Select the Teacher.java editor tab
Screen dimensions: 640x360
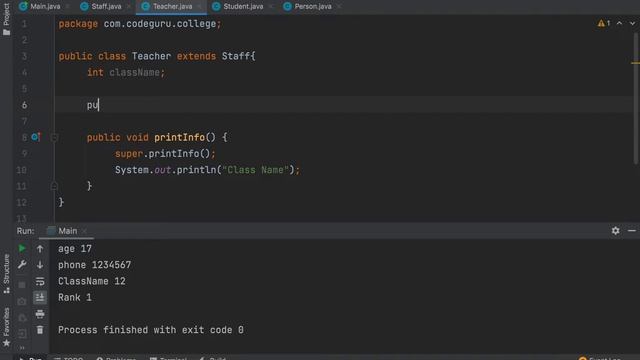(x=171, y=7)
